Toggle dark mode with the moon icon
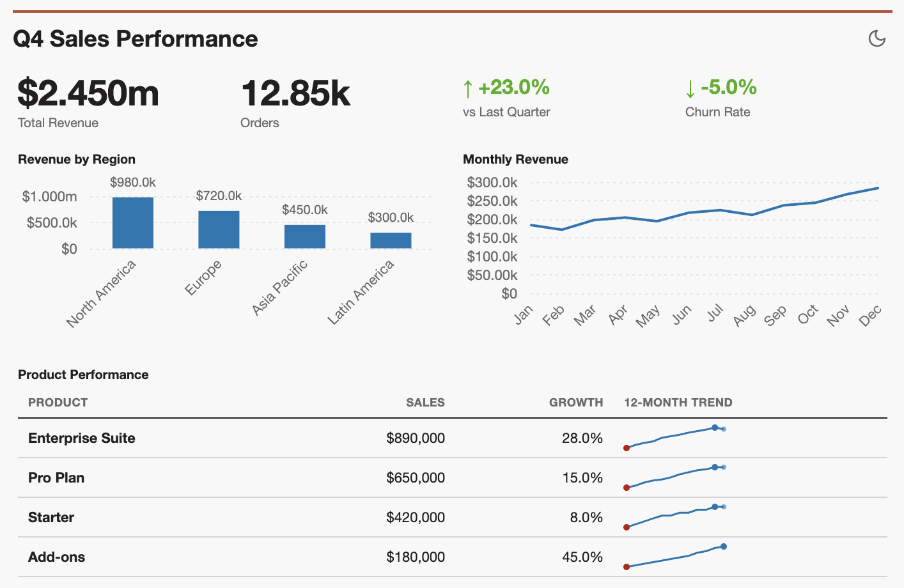Viewport: 904px width, 588px height. 877,38
